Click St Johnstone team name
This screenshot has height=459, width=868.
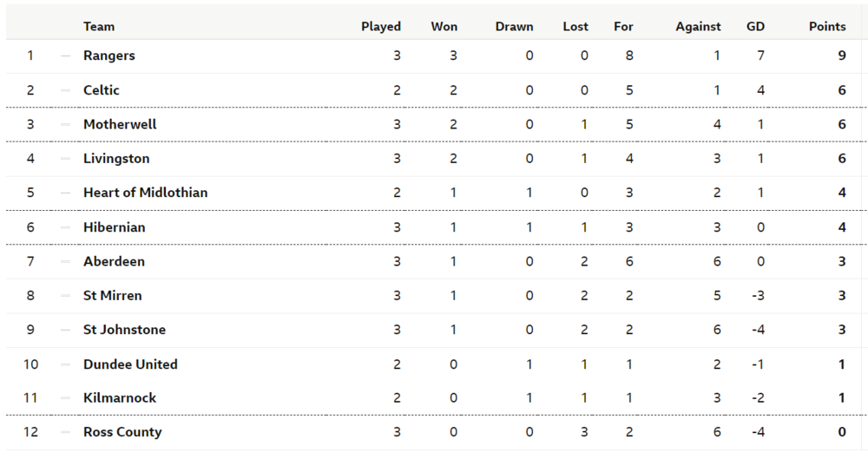click(124, 330)
